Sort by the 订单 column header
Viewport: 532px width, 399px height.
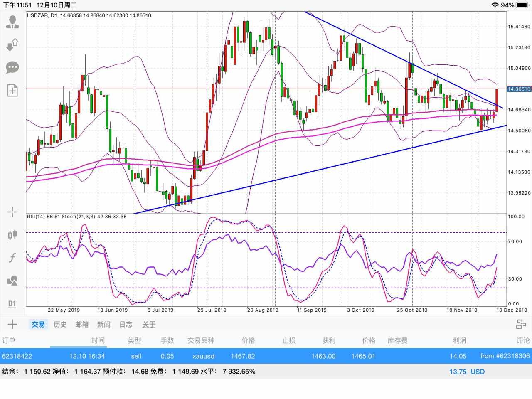9,340
